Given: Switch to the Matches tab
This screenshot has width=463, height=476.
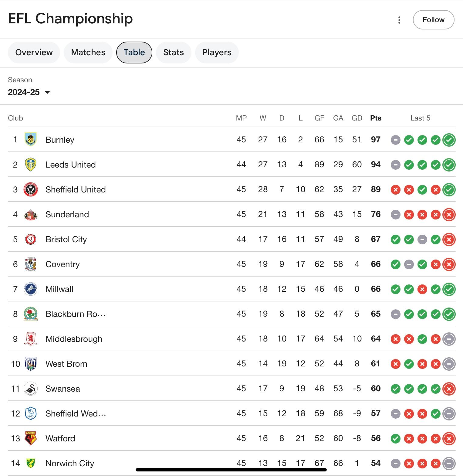Looking at the screenshot, I should click(x=88, y=53).
